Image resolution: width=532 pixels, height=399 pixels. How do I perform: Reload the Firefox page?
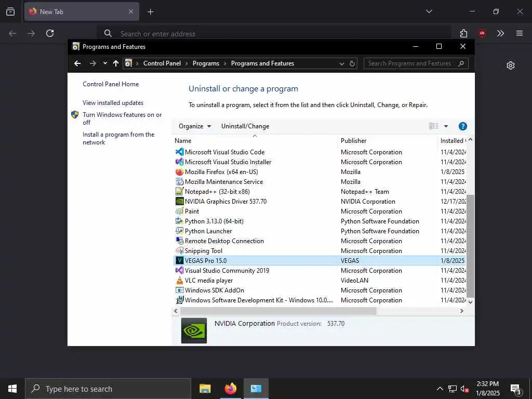50,33
